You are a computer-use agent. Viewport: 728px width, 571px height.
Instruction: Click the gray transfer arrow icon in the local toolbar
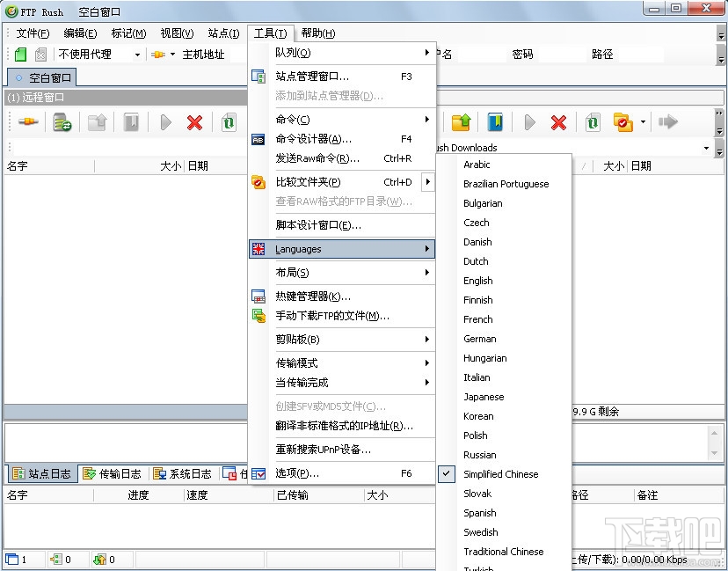(x=667, y=121)
